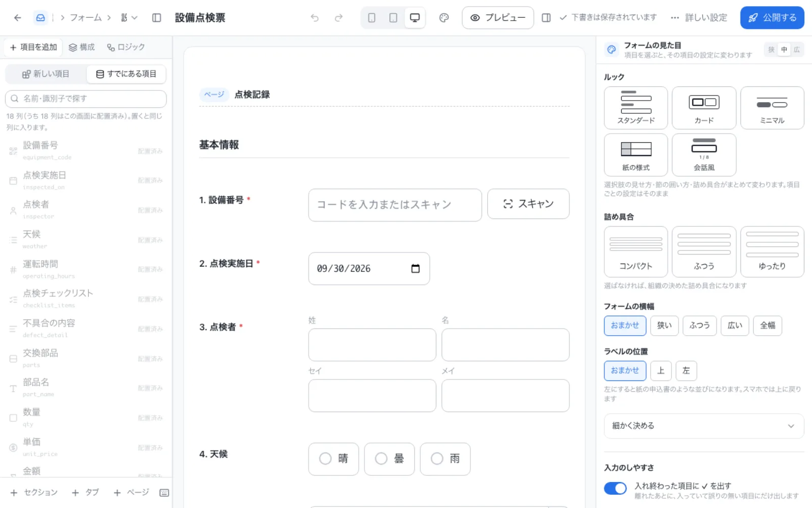Screen dimensions: 812x508
Task: Open the date picker calendar icon
Action: [x=415, y=269]
